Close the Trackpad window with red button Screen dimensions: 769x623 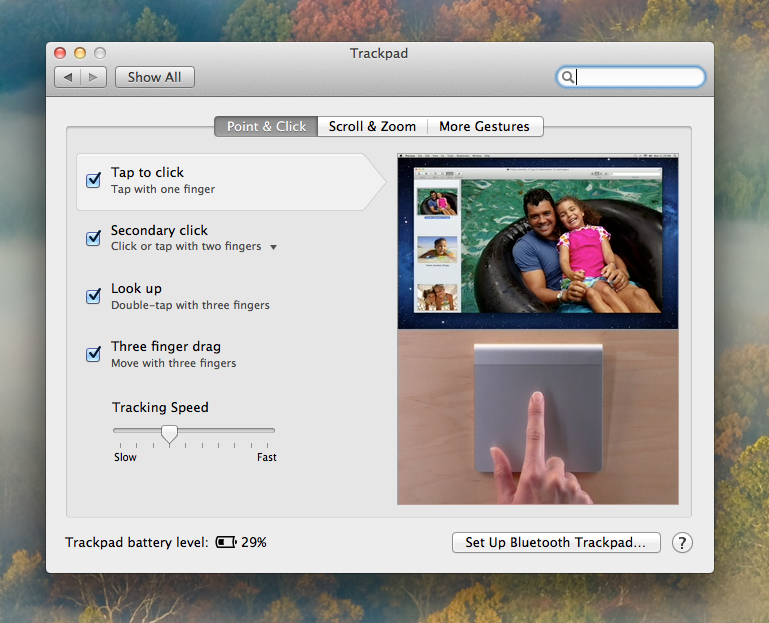[x=60, y=53]
